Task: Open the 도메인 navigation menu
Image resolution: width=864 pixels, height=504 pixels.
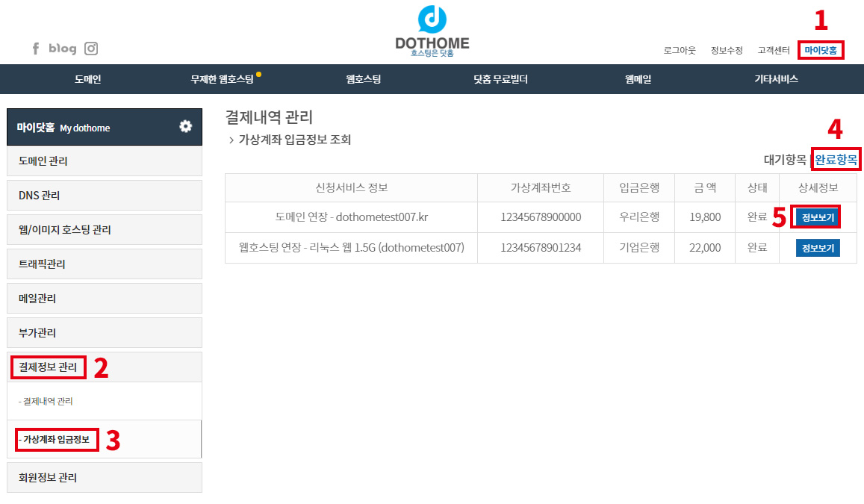Action: pyautogui.click(x=88, y=79)
